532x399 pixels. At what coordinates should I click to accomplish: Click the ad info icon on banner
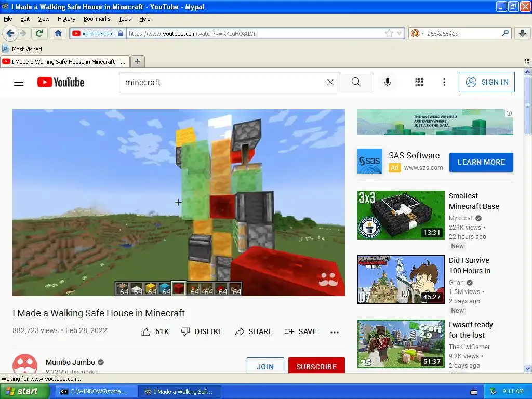pyautogui.click(x=509, y=113)
